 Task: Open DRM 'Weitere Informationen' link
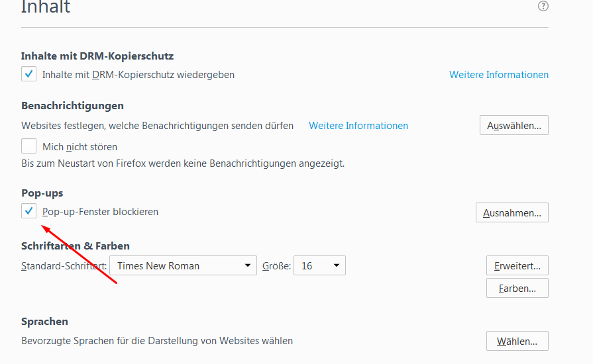[x=498, y=75]
